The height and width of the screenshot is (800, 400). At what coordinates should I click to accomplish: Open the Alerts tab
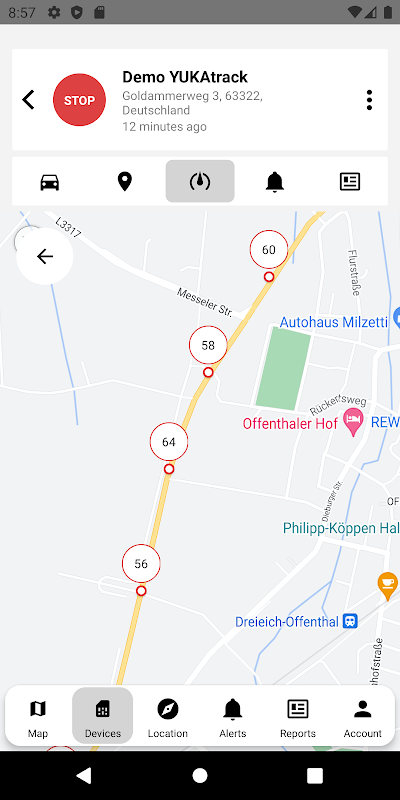pyautogui.click(x=233, y=719)
